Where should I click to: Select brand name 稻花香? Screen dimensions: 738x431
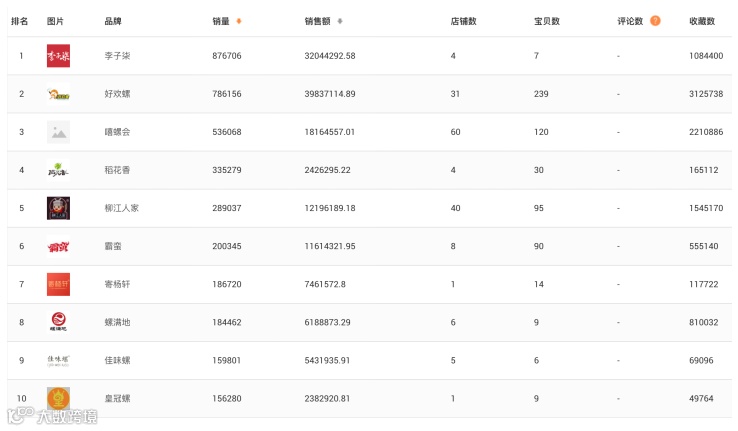(117, 170)
